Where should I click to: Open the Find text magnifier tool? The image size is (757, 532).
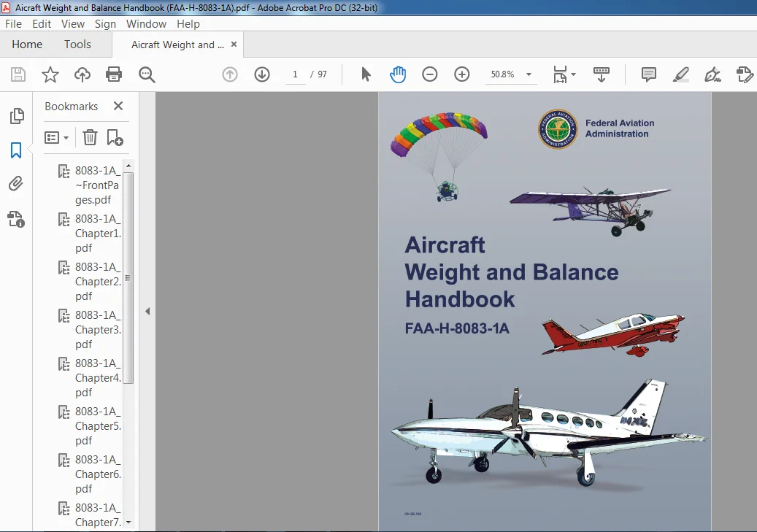click(x=147, y=74)
